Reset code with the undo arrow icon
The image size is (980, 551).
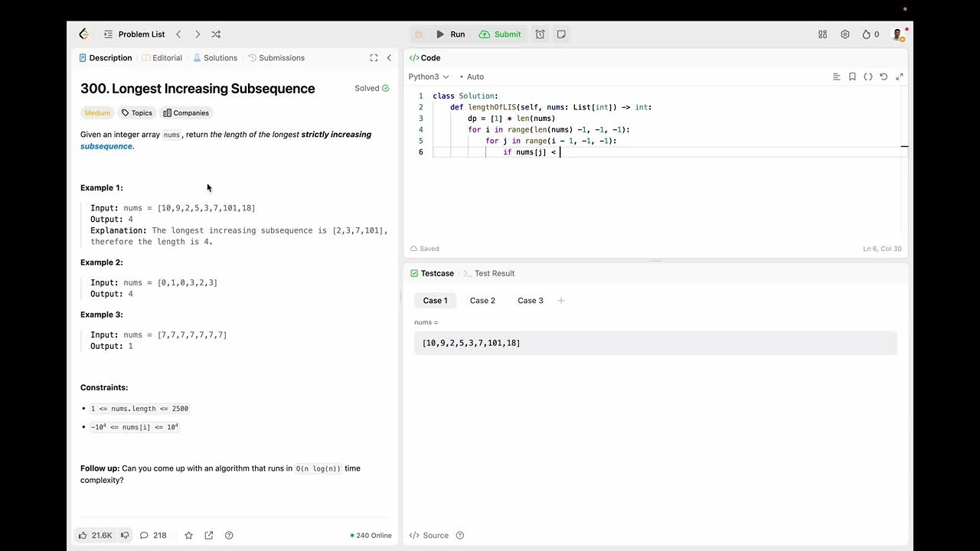point(884,77)
